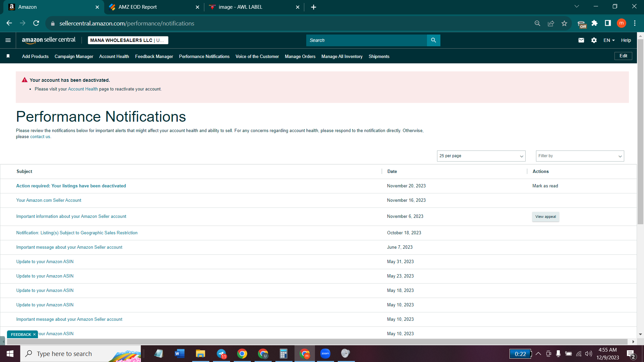644x362 pixels.
Task: Open a new browser tab
Action: pos(314,7)
